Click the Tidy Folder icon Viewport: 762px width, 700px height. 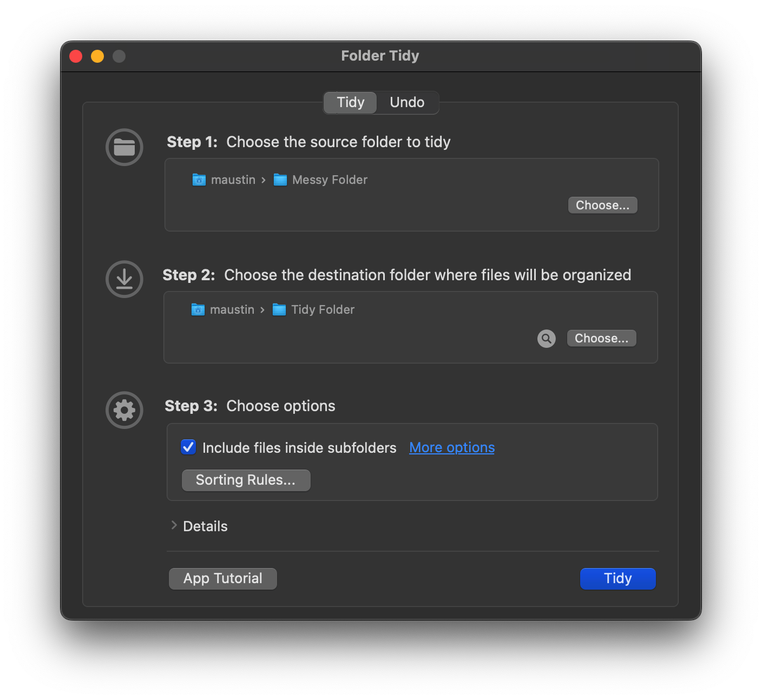pos(279,309)
